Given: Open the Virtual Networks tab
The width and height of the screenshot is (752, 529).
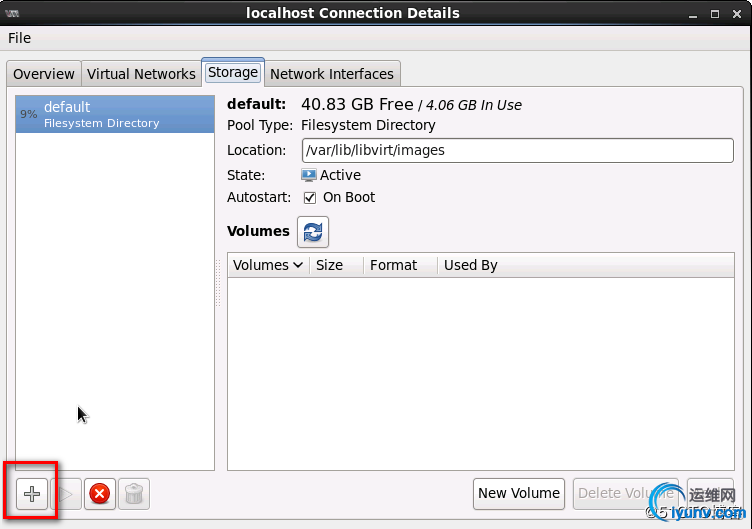Looking at the screenshot, I should coord(141,74).
